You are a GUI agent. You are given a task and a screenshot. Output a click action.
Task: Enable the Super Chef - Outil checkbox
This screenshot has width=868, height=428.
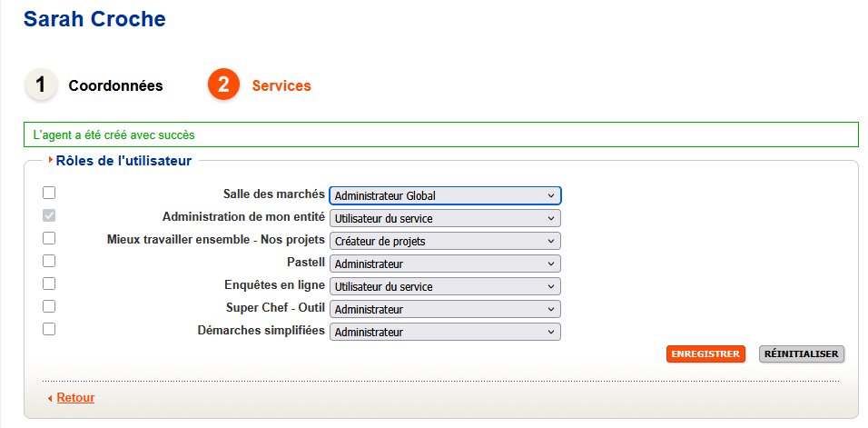[x=49, y=306]
